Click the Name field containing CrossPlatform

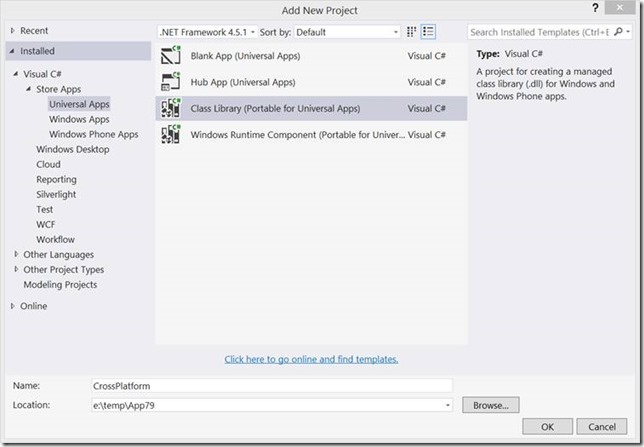pyautogui.click(x=272, y=386)
